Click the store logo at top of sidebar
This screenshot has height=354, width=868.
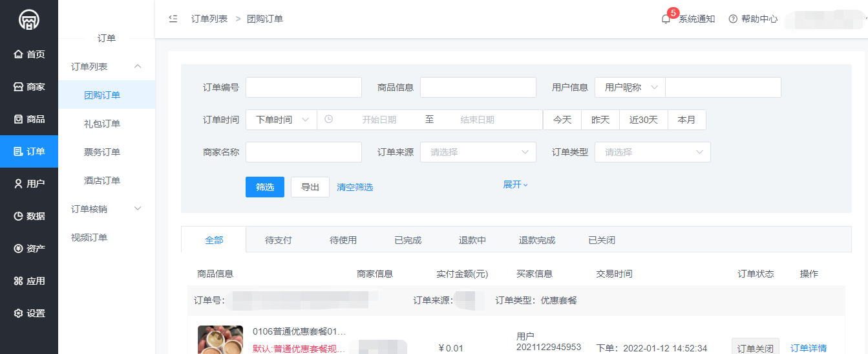[28, 19]
